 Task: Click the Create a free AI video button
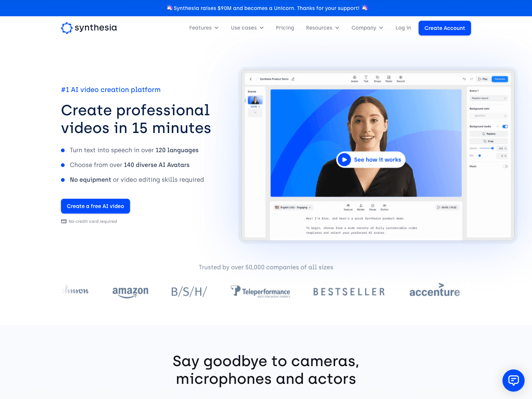click(x=95, y=206)
